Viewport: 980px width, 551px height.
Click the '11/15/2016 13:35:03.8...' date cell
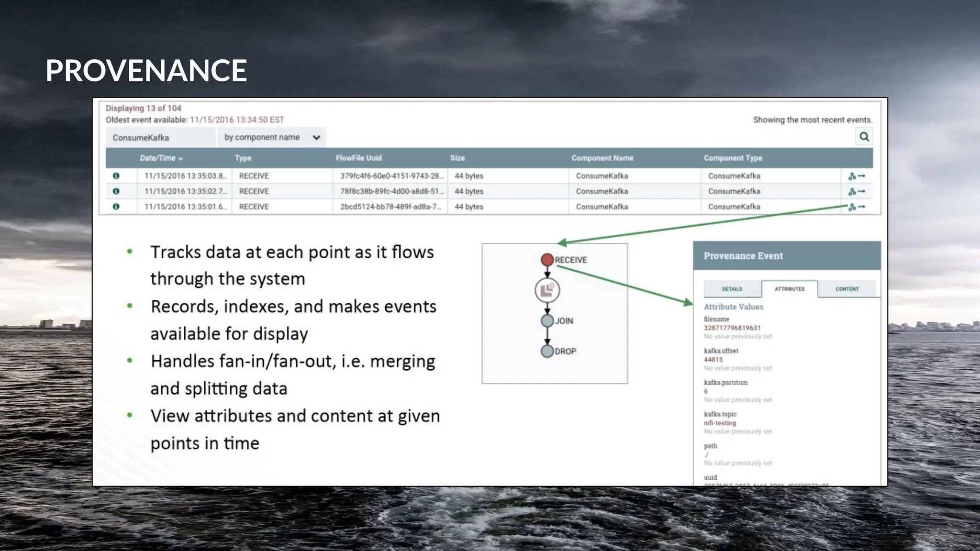(186, 176)
